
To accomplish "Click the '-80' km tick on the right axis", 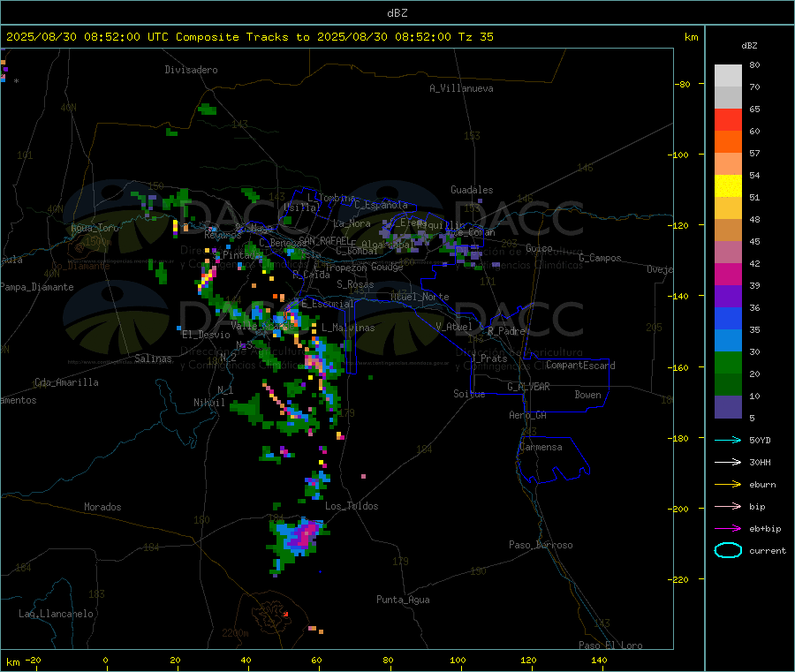I will click(683, 84).
